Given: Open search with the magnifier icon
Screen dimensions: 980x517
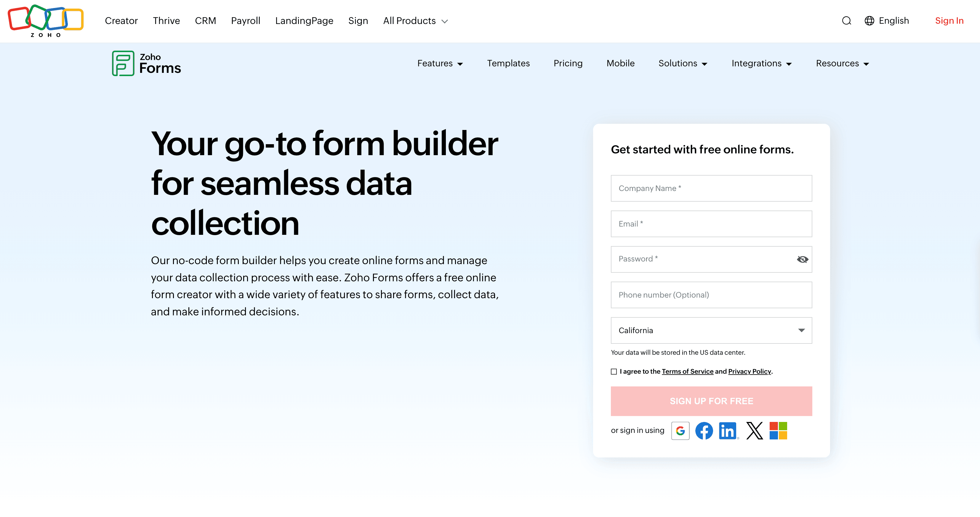Looking at the screenshot, I should tap(846, 20).
